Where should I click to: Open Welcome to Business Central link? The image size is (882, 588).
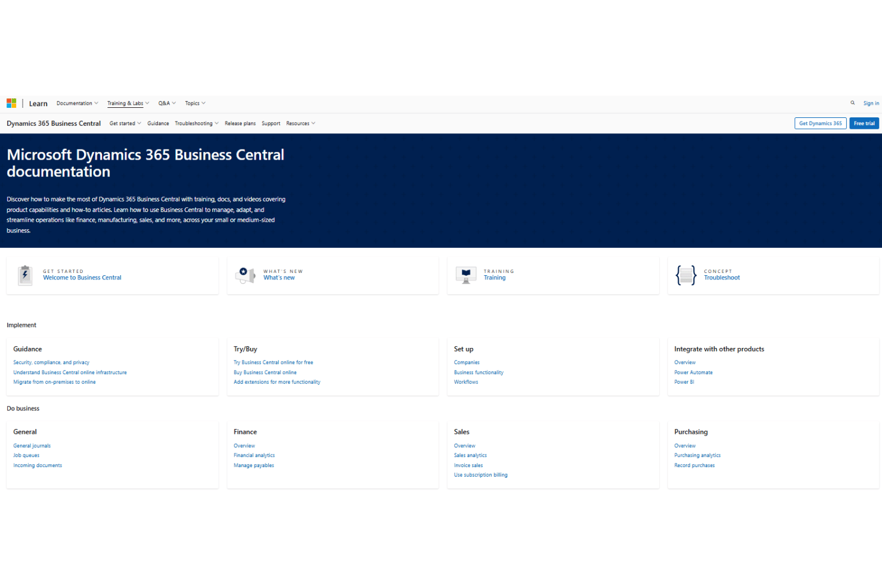click(82, 278)
